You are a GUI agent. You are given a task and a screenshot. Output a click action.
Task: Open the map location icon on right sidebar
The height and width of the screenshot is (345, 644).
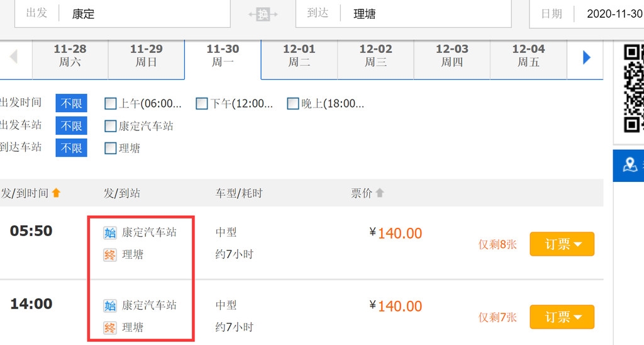[630, 165]
